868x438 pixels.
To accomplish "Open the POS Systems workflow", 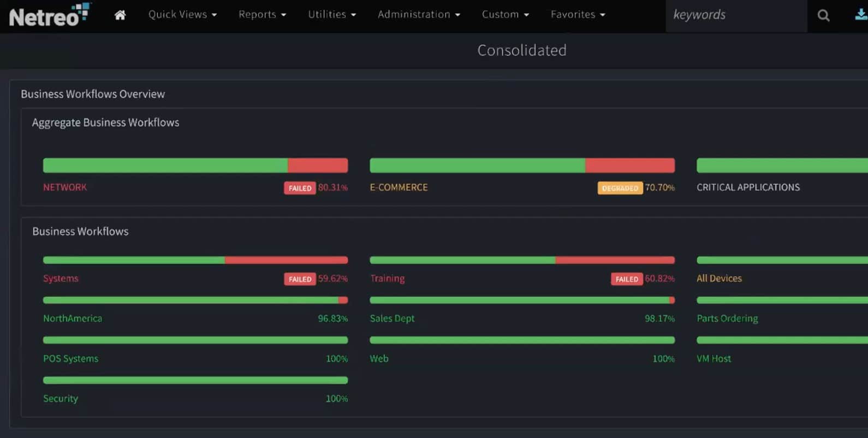I will point(70,359).
